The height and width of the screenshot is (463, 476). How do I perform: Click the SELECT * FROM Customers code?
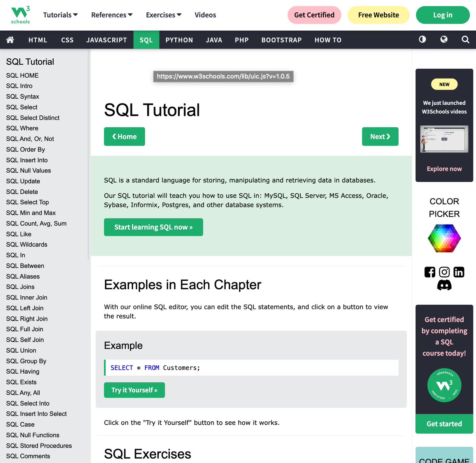[x=155, y=368]
